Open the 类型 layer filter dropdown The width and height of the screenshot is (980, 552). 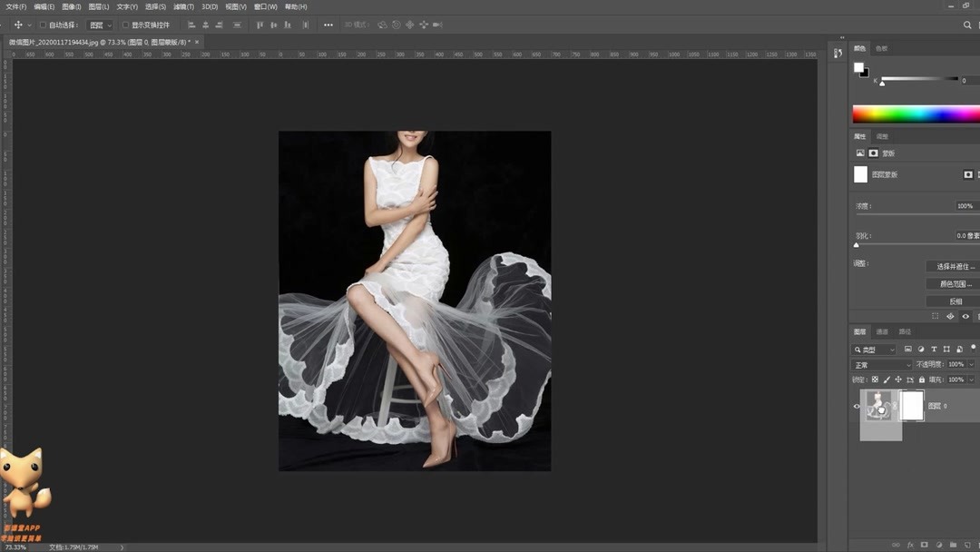pyautogui.click(x=875, y=350)
